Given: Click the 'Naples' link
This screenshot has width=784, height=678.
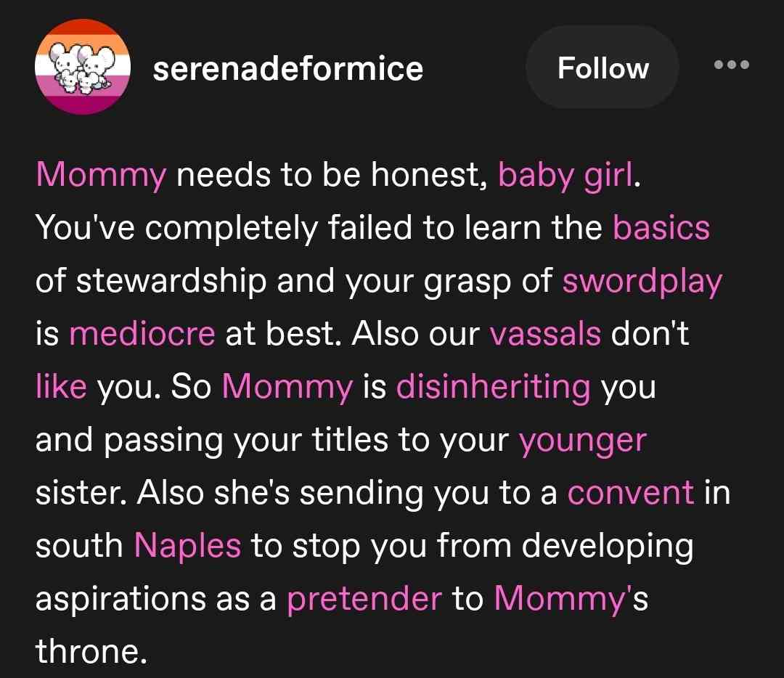Looking at the screenshot, I should (x=187, y=545).
